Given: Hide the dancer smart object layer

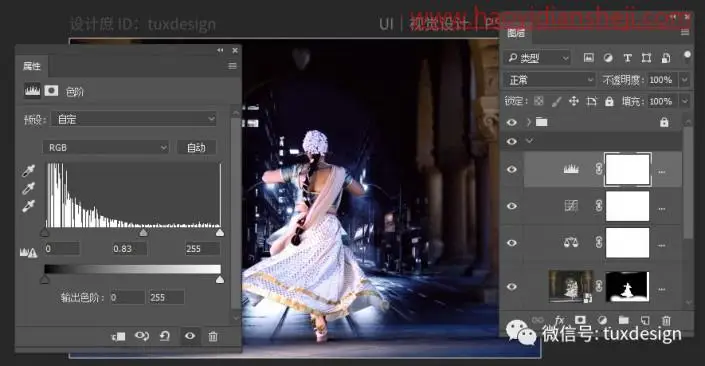Looking at the screenshot, I should [512, 287].
